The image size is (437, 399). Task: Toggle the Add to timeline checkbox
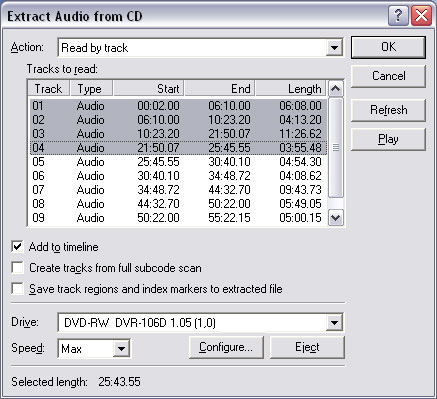(17, 247)
